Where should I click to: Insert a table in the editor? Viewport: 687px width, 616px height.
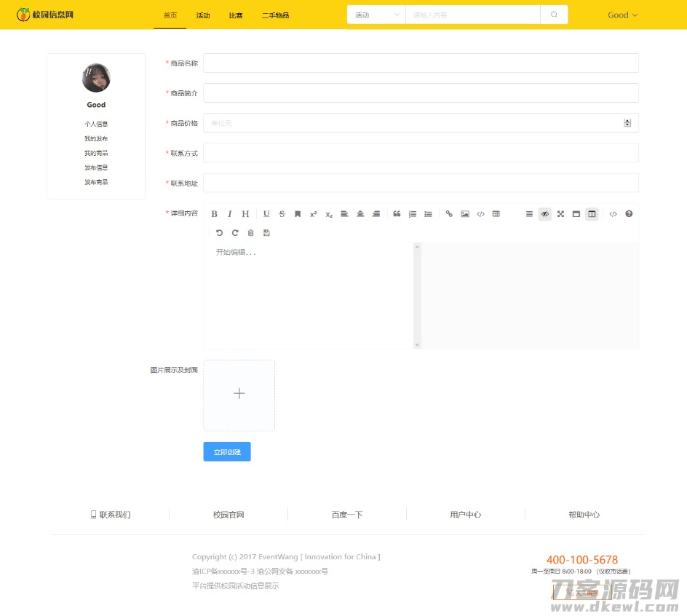click(x=496, y=213)
